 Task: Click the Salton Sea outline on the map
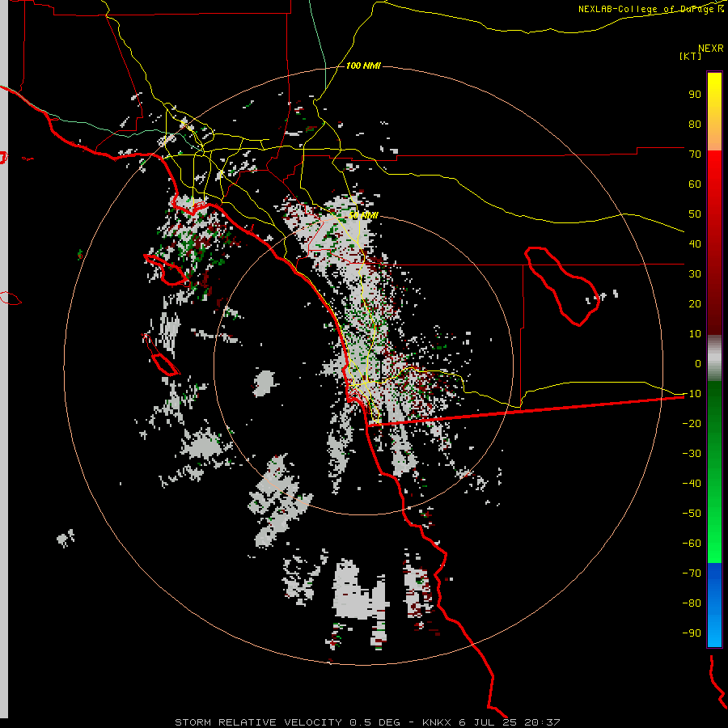point(562,286)
